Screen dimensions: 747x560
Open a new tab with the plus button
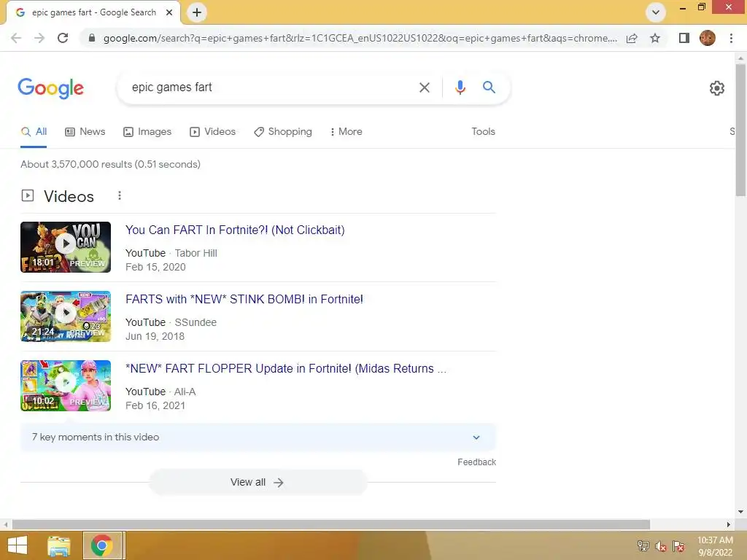tap(197, 12)
